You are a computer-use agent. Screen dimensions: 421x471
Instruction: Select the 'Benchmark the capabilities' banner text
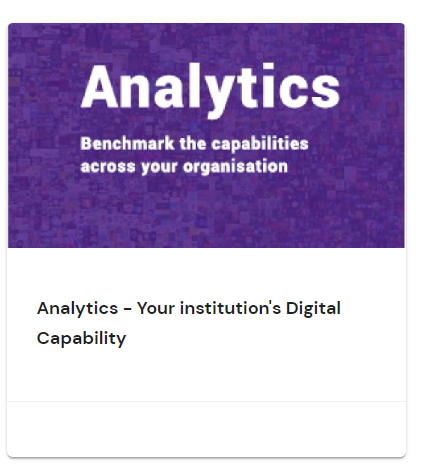(194, 144)
